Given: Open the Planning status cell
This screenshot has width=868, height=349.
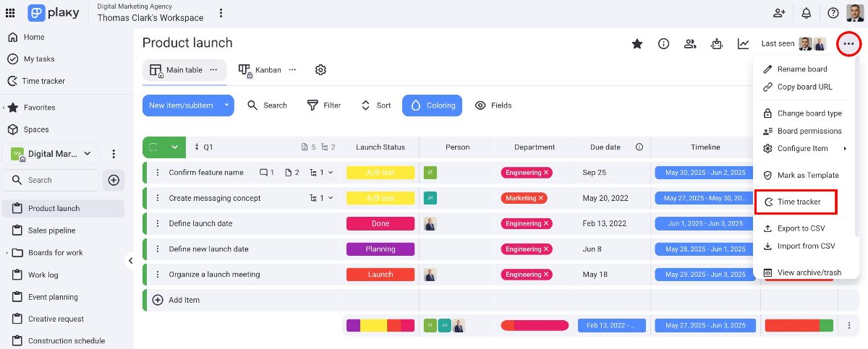Looking at the screenshot, I should [x=380, y=249].
